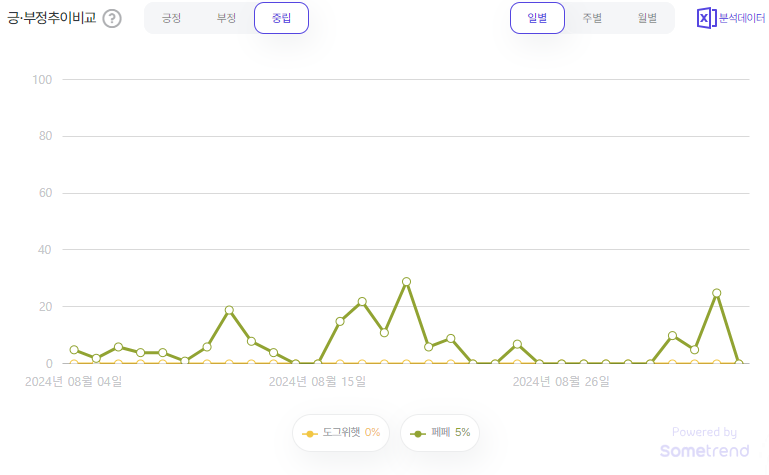Click the last 페페 peak near 25
Image resolution: width=769 pixels, height=475 pixels.
(717, 293)
